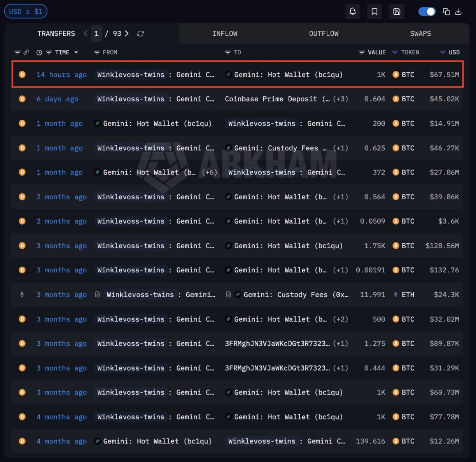Viewport: 476px width, 462px height.
Task: Click the save disk icon in the top toolbar
Action: coord(397,12)
